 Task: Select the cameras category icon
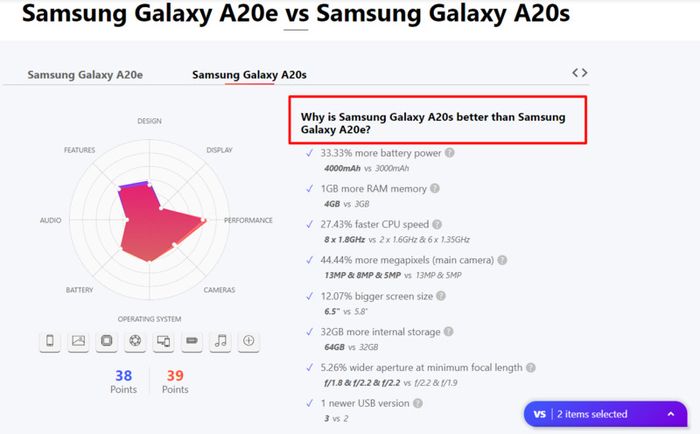[x=135, y=342]
